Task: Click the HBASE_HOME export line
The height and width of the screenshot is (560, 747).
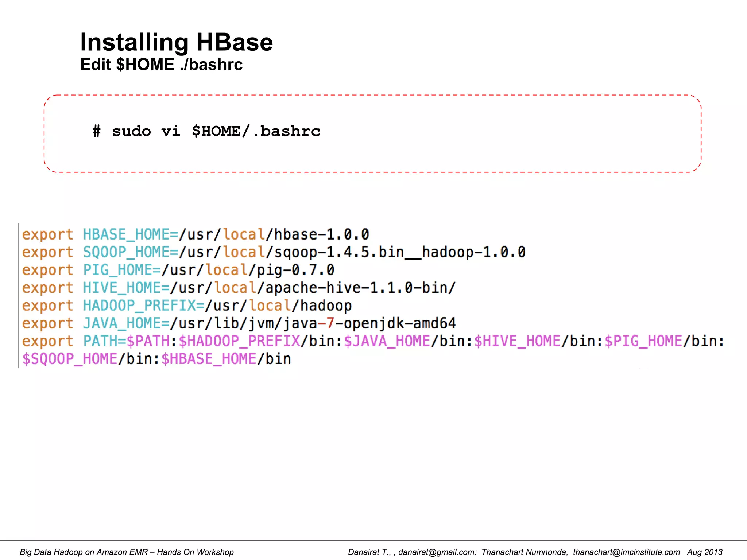Action: point(196,234)
